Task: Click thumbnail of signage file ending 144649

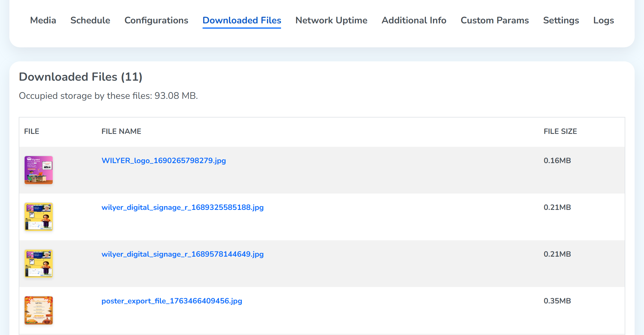Action: (x=39, y=264)
